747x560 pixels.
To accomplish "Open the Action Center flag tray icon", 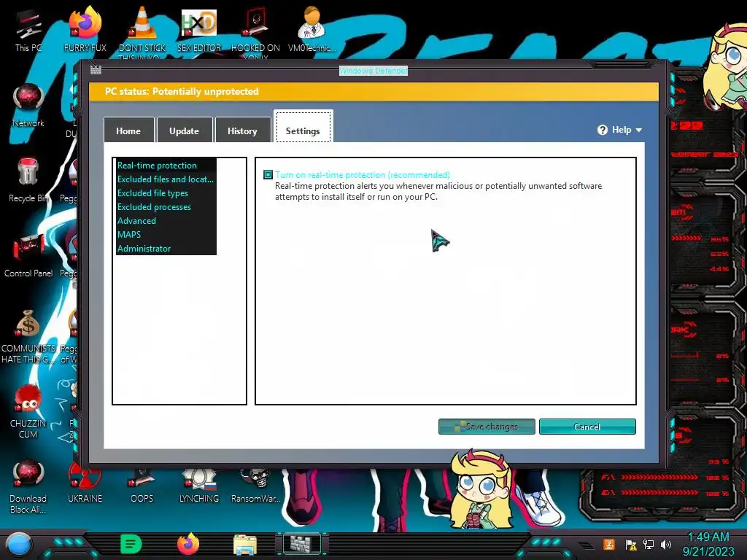I will click(x=631, y=545).
